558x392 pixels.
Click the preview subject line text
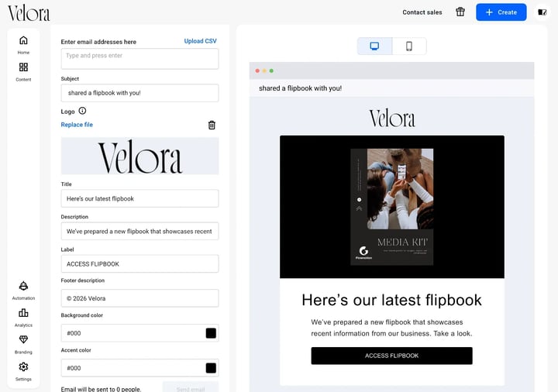pos(301,88)
